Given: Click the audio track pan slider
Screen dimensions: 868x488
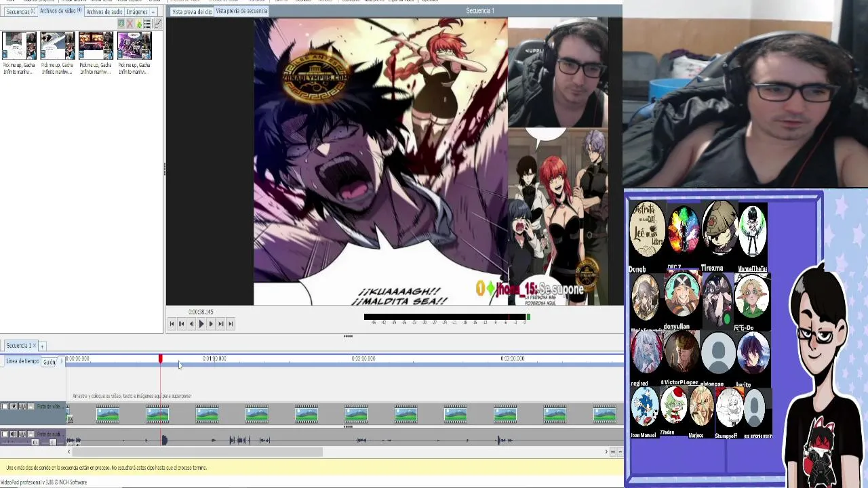Looking at the screenshot, I should [52, 443].
